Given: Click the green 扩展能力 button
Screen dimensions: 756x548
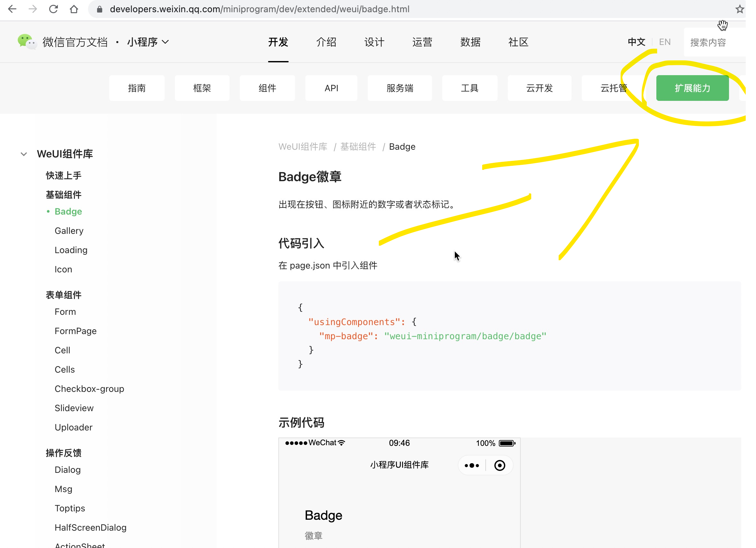Looking at the screenshot, I should pos(692,88).
